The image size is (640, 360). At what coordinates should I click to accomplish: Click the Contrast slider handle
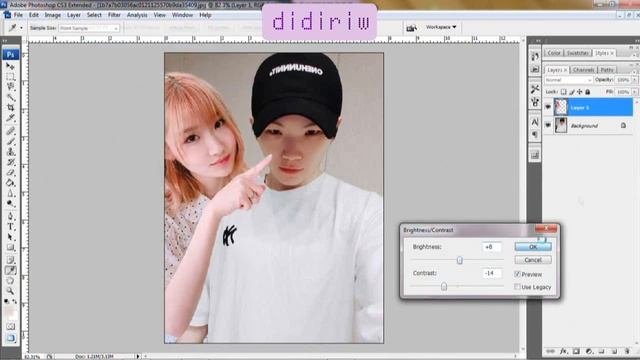[x=444, y=287]
